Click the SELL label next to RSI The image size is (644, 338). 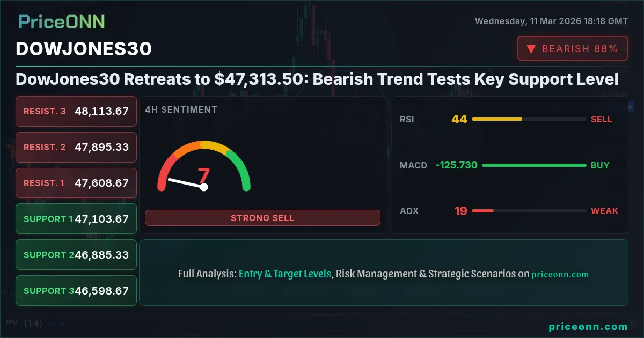[602, 119]
